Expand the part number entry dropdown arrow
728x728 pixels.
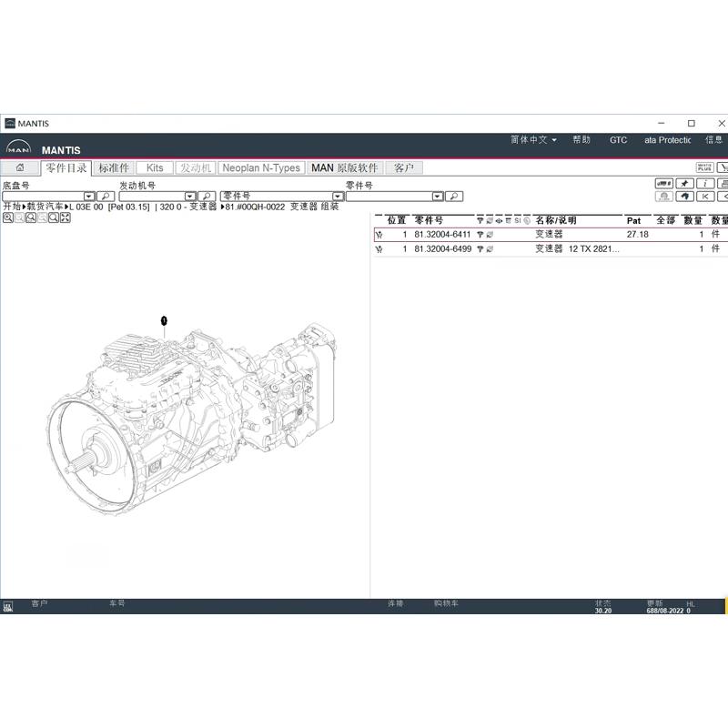click(x=438, y=197)
